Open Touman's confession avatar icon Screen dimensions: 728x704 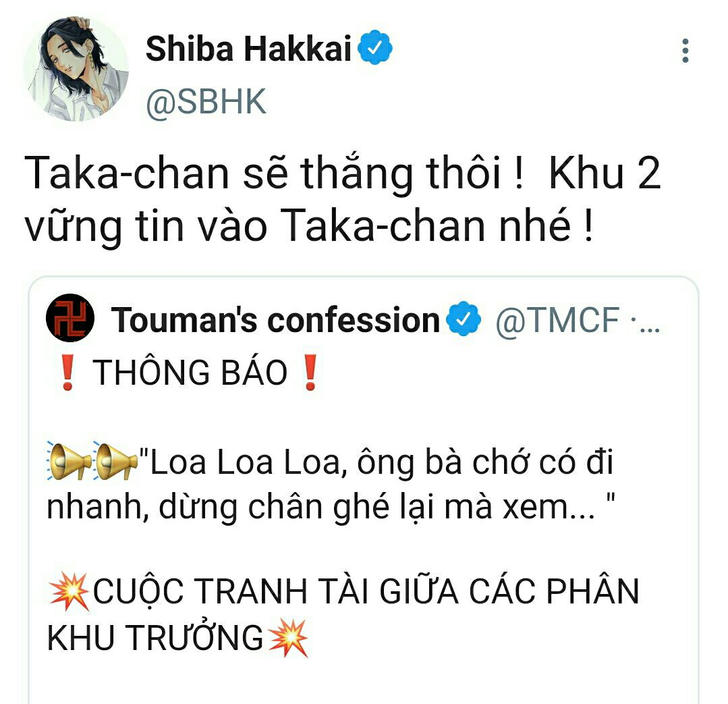click(x=70, y=318)
